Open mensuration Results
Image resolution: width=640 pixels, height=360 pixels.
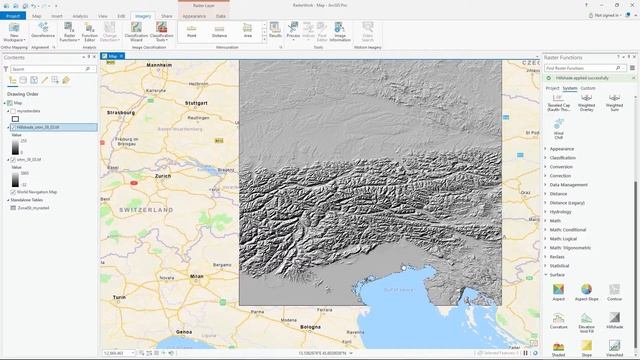[275, 31]
